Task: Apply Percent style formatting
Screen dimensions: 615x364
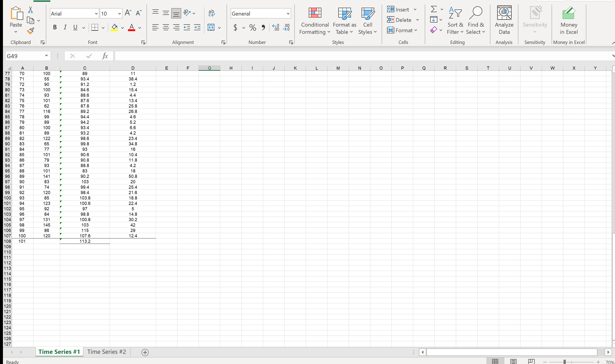Action: click(252, 27)
